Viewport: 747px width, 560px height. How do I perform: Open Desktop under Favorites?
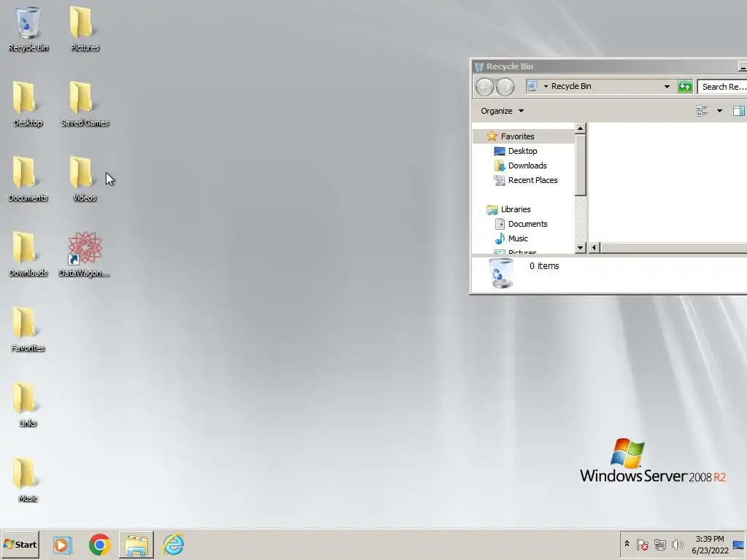tap(522, 151)
